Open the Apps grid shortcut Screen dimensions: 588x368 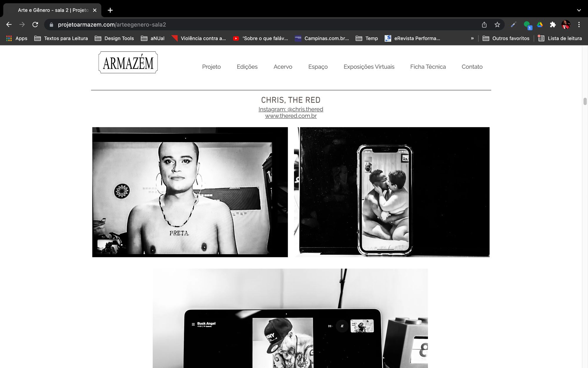coord(17,38)
